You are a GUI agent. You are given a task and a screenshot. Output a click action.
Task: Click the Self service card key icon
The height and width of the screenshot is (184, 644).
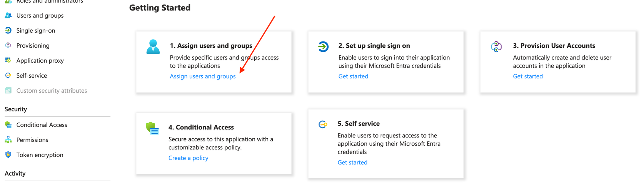coord(323,124)
